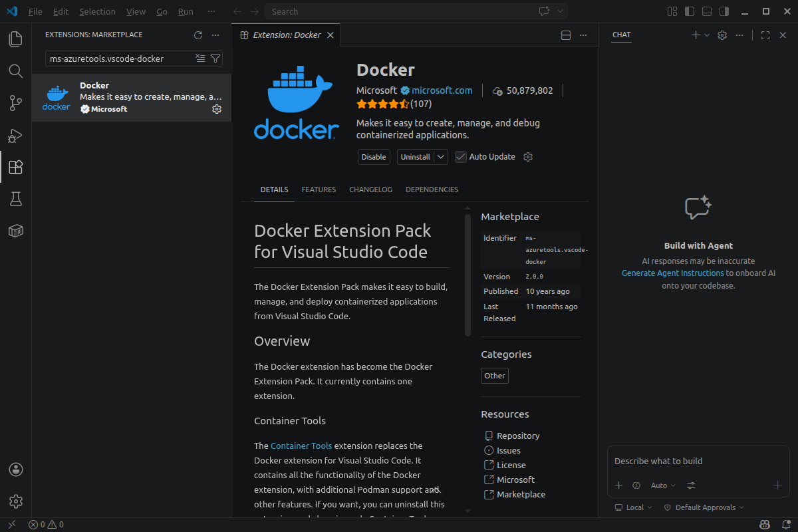Screen dimensions: 798x532
Task: Focus the extensions search input field
Action: pos(122,59)
